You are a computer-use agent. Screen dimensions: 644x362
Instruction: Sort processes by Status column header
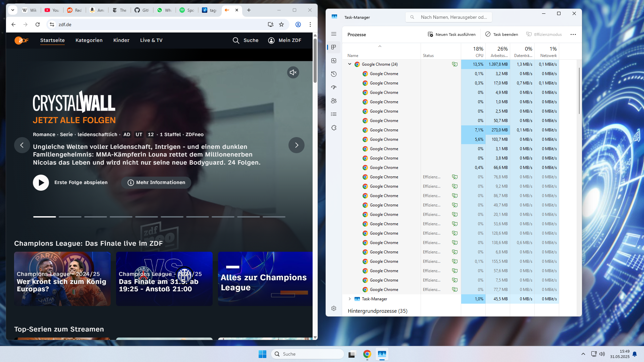[441, 52]
